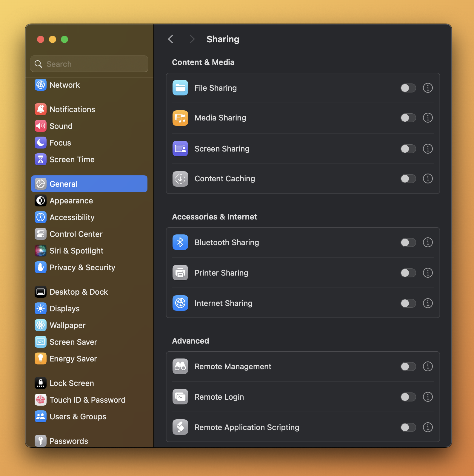
Task: Show Internet Sharing info details
Action: (x=428, y=303)
